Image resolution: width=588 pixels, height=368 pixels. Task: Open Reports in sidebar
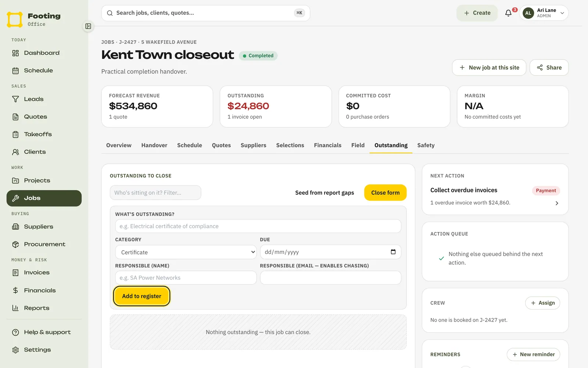tap(44, 308)
